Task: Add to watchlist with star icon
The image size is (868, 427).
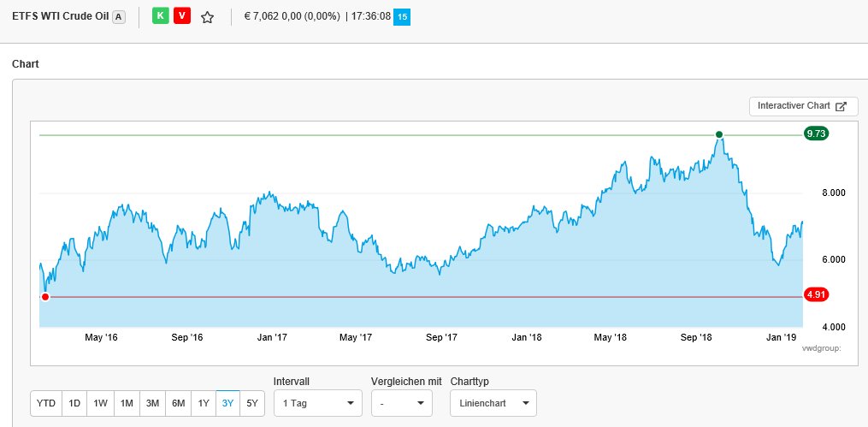Action: point(207,17)
